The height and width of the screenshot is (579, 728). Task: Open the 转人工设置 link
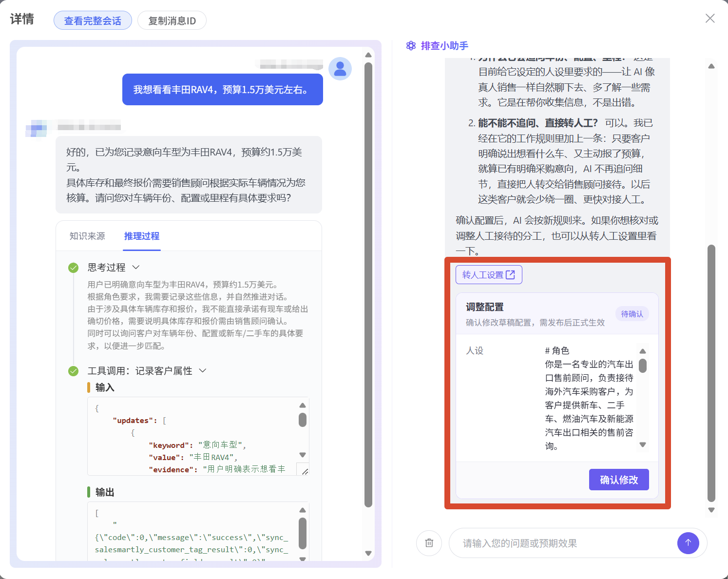[x=489, y=275]
